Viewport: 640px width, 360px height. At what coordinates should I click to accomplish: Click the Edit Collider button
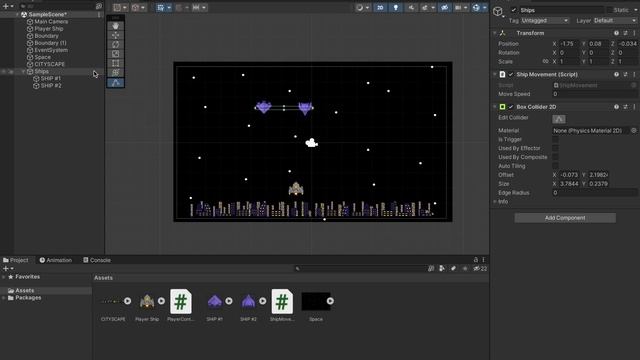559,119
